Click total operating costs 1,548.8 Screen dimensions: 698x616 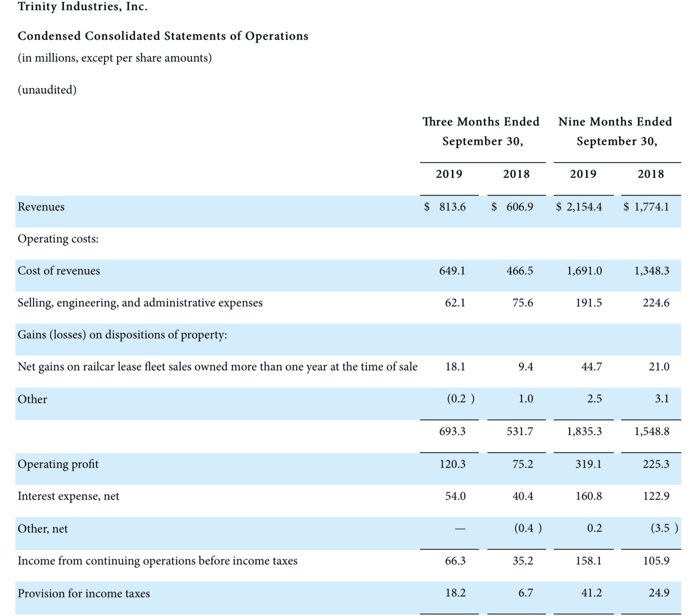(651, 432)
